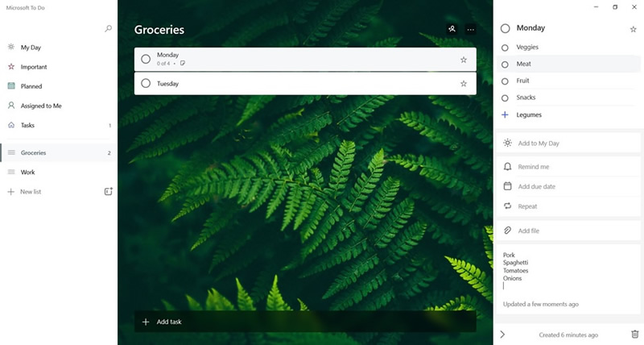
Task: Click the plus icon in Add task bar
Action: [146, 322]
